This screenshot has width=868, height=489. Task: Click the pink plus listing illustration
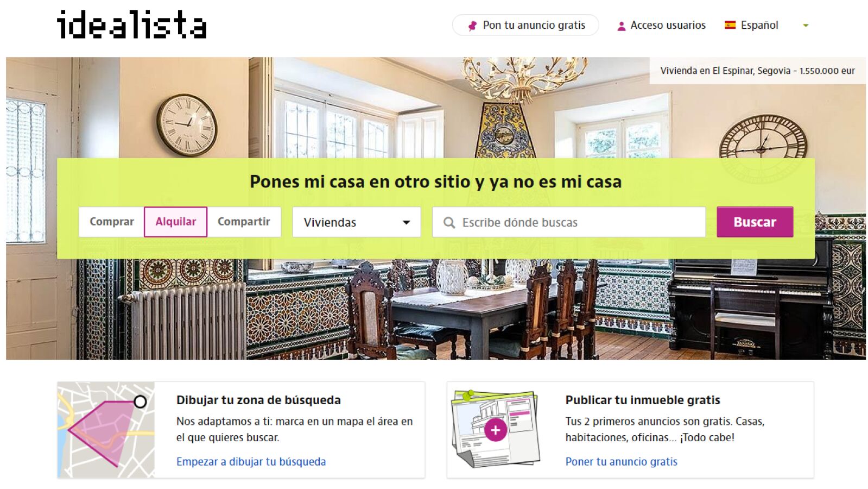(495, 429)
